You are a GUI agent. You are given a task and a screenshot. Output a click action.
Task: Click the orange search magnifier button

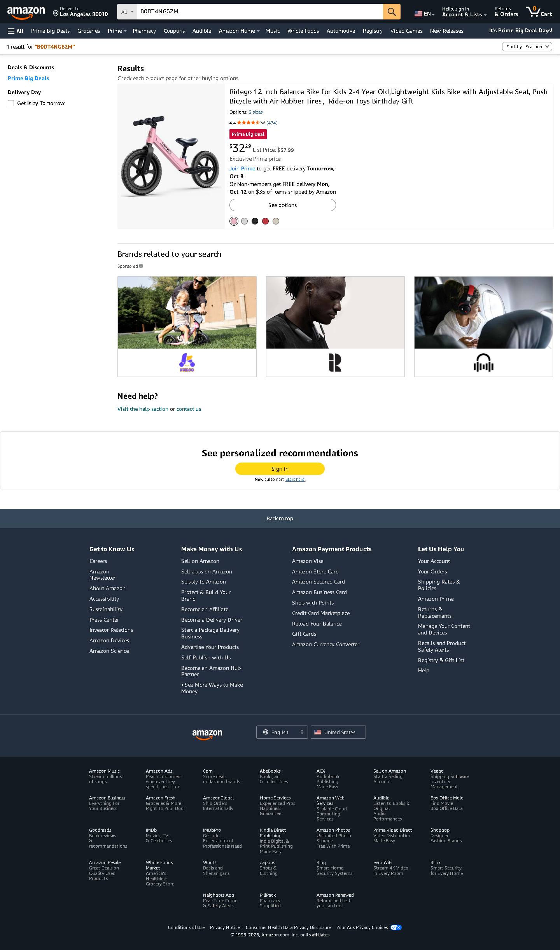[392, 12]
